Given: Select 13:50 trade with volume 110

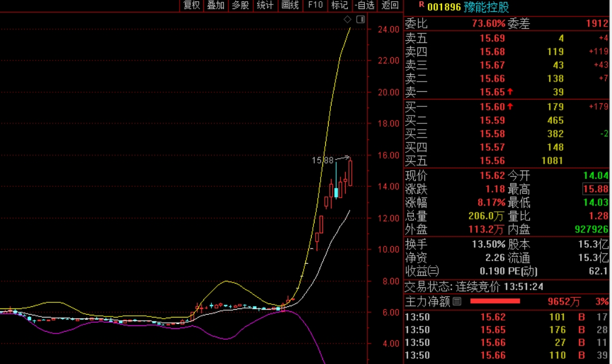Looking at the screenshot, I should click(x=507, y=356).
